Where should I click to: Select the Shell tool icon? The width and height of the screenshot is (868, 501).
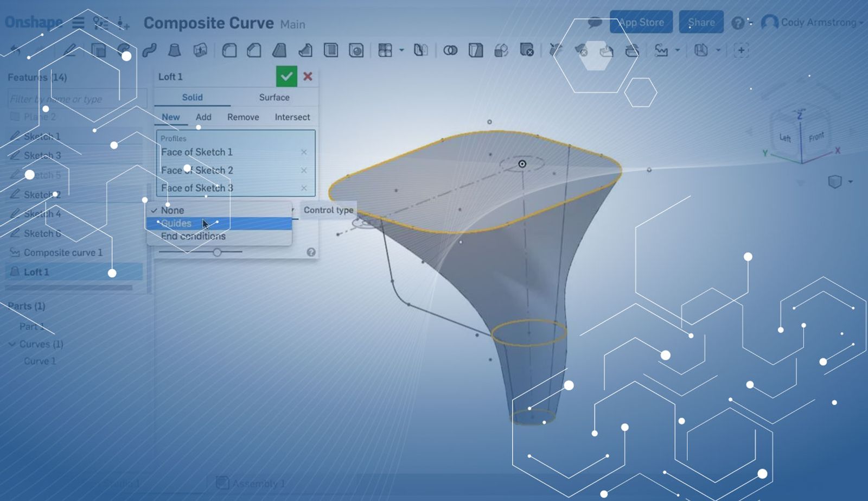click(x=330, y=50)
